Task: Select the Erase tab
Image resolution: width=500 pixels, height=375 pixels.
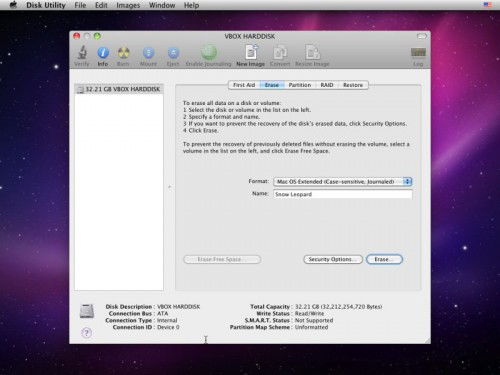Action: click(272, 85)
